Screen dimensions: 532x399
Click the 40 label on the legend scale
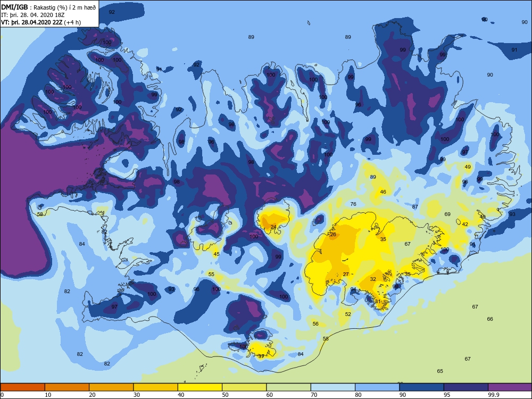181,395
